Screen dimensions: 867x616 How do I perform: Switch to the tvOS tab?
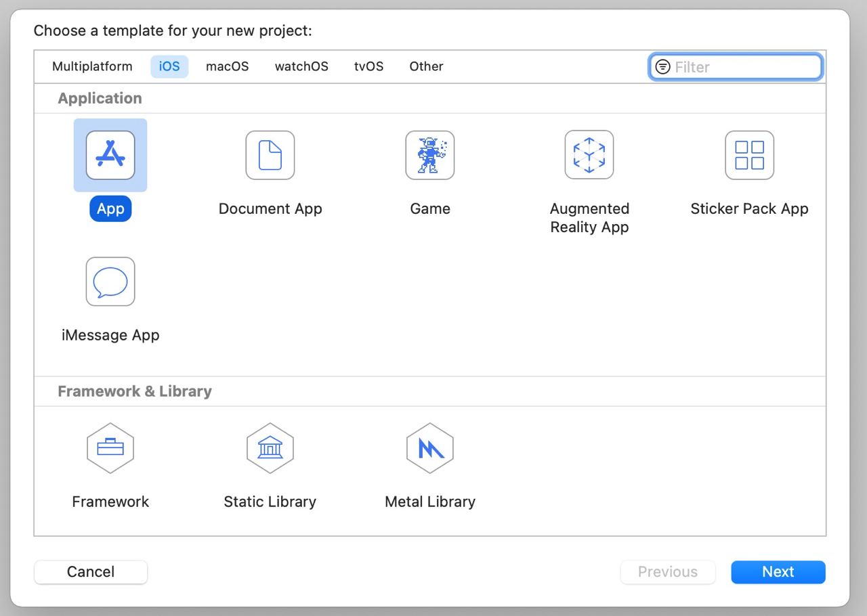coord(368,66)
